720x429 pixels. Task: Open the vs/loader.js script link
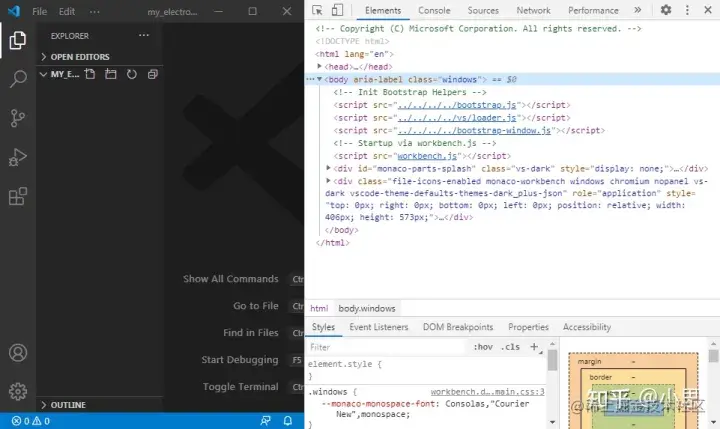[457, 118]
